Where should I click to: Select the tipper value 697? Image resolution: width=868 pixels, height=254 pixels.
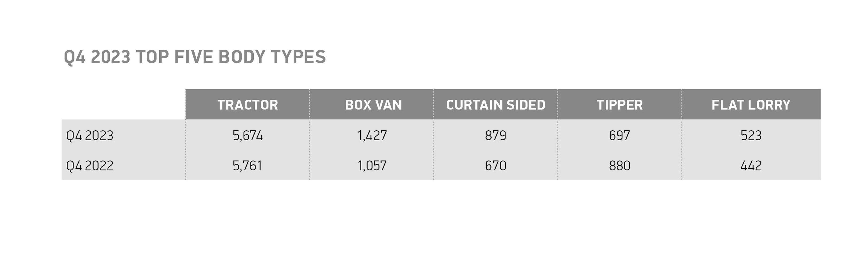click(619, 136)
